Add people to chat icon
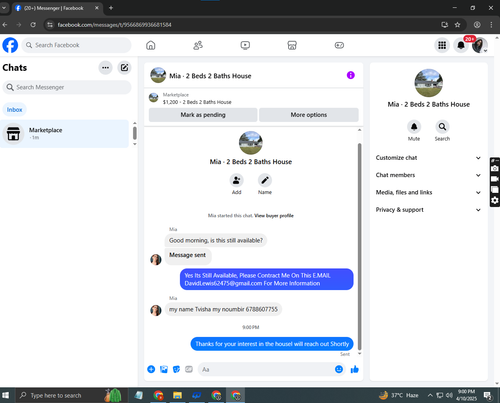 click(x=236, y=180)
